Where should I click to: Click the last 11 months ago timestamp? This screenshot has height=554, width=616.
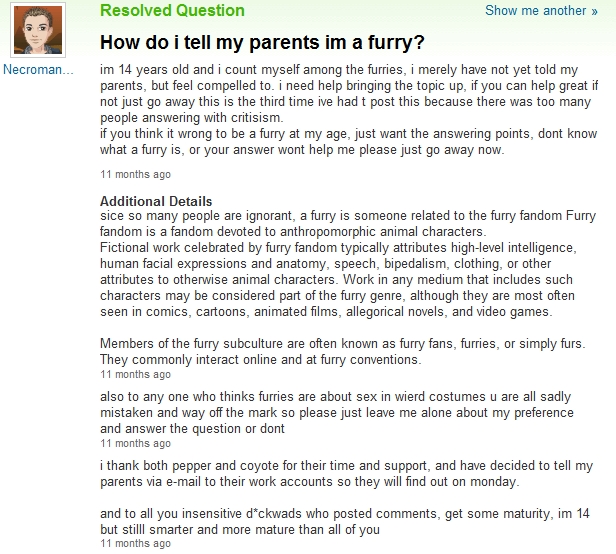pyautogui.click(x=135, y=543)
